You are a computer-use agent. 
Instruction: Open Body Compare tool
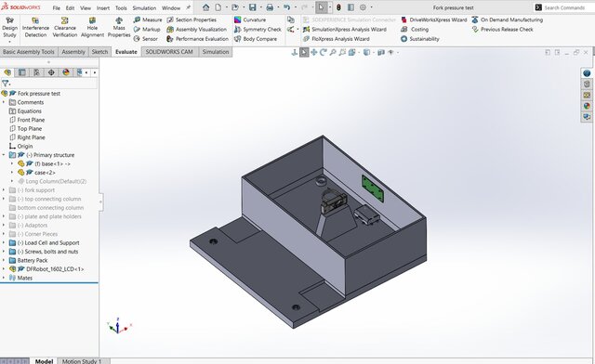(256, 39)
